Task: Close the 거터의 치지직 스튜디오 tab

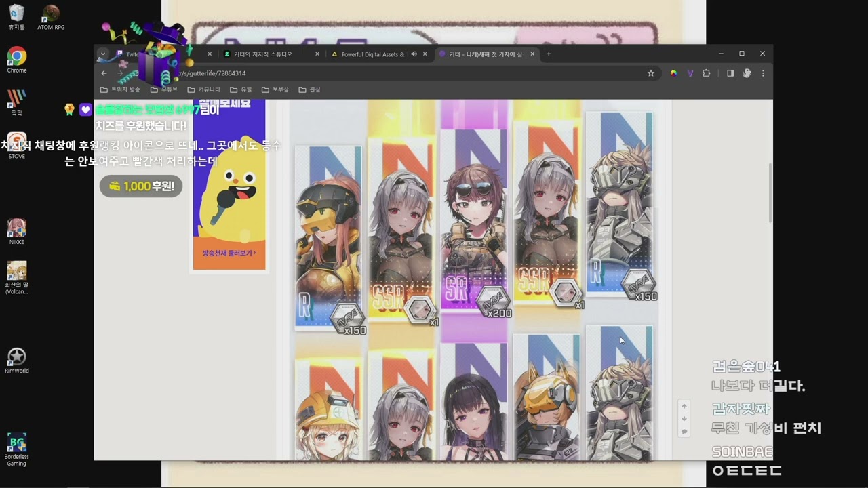Action: click(x=317, y=54)
